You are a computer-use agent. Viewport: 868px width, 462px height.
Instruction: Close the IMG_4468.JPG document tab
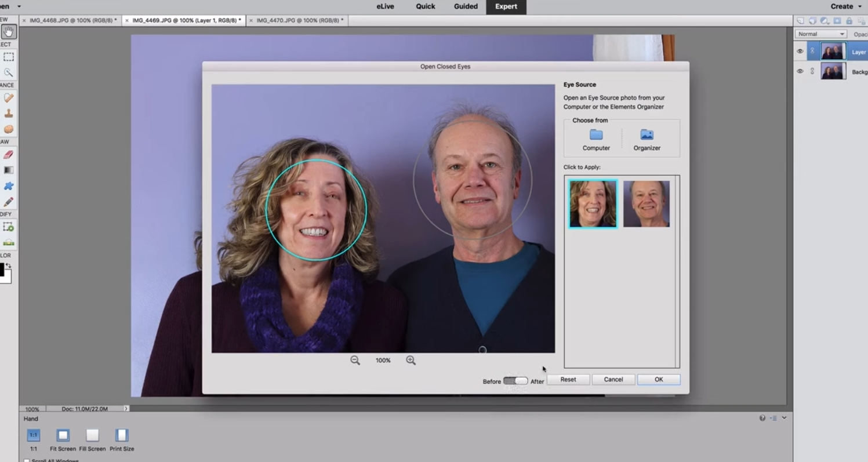coord(24,20)
